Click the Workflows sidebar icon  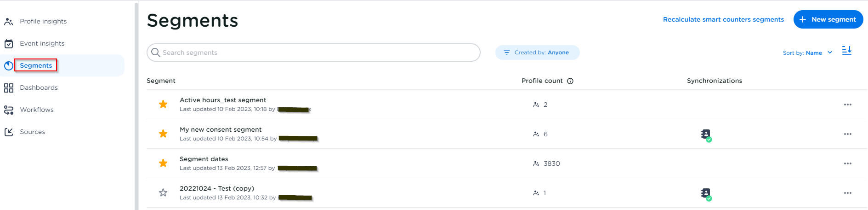coord(9,110)
